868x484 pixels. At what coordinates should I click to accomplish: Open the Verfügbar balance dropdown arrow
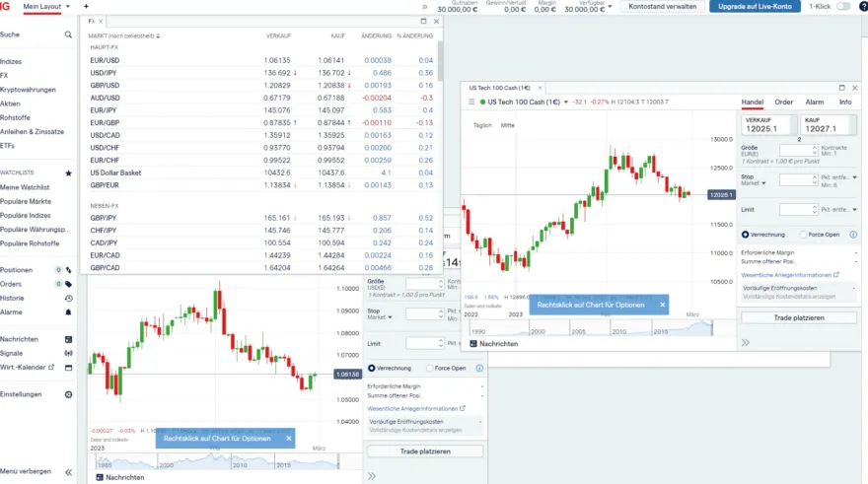point(610,7)
